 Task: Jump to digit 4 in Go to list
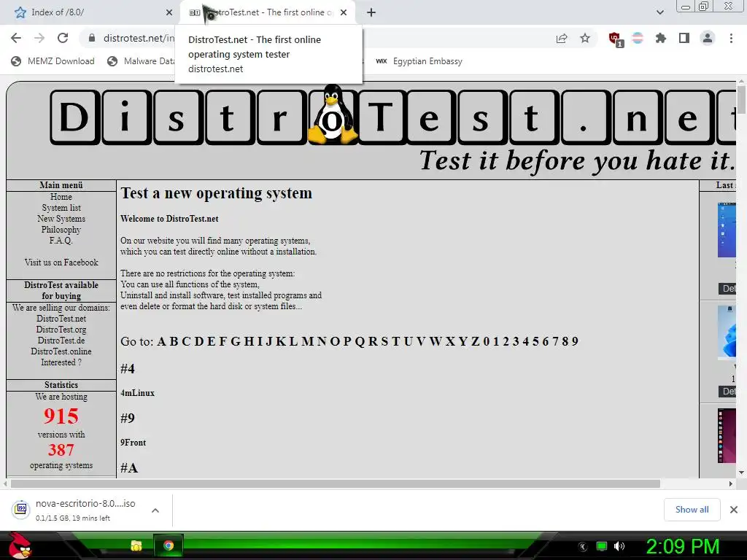tap(525, 341)
